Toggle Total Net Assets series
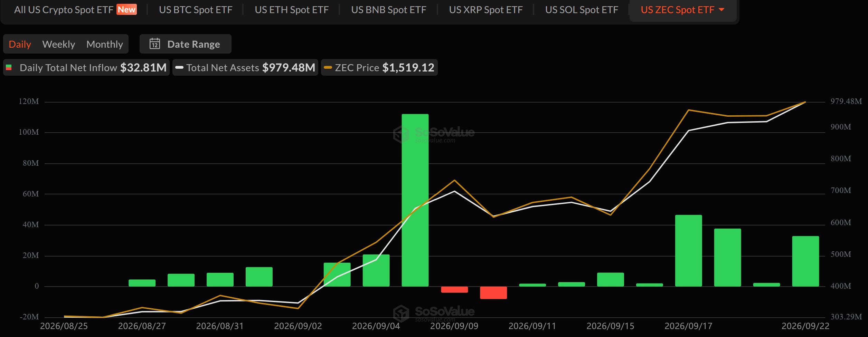This screenshot has height=337, width=868. [x=245, y=67]
